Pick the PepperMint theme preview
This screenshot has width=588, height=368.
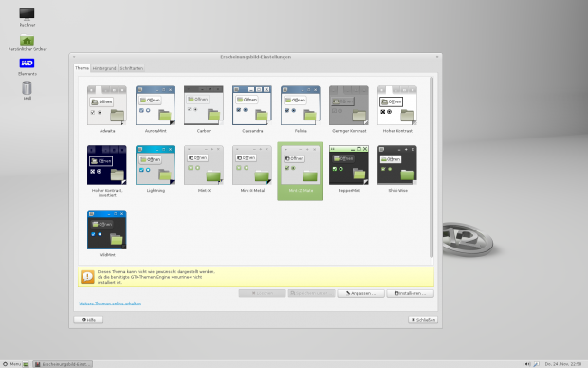[349, 165]
